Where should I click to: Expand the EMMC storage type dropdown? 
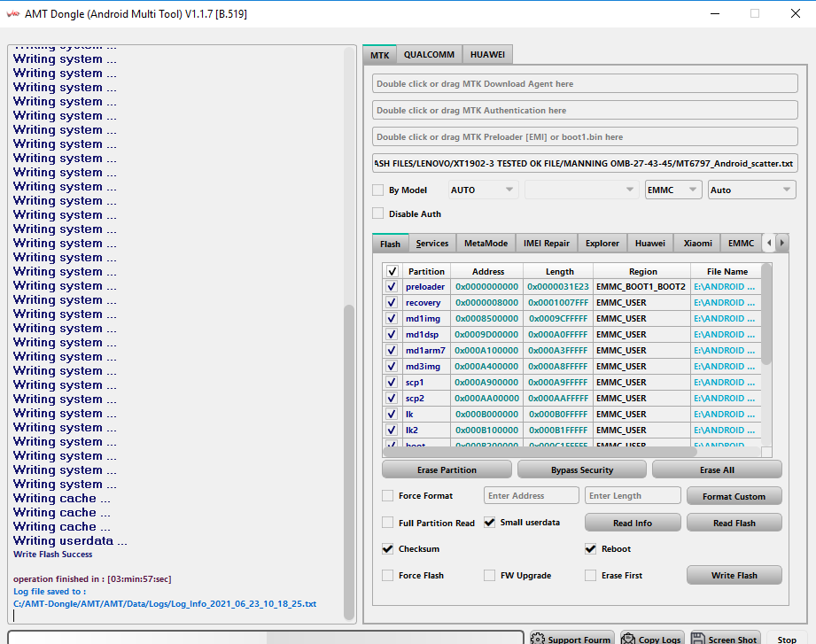click(672, 190)
